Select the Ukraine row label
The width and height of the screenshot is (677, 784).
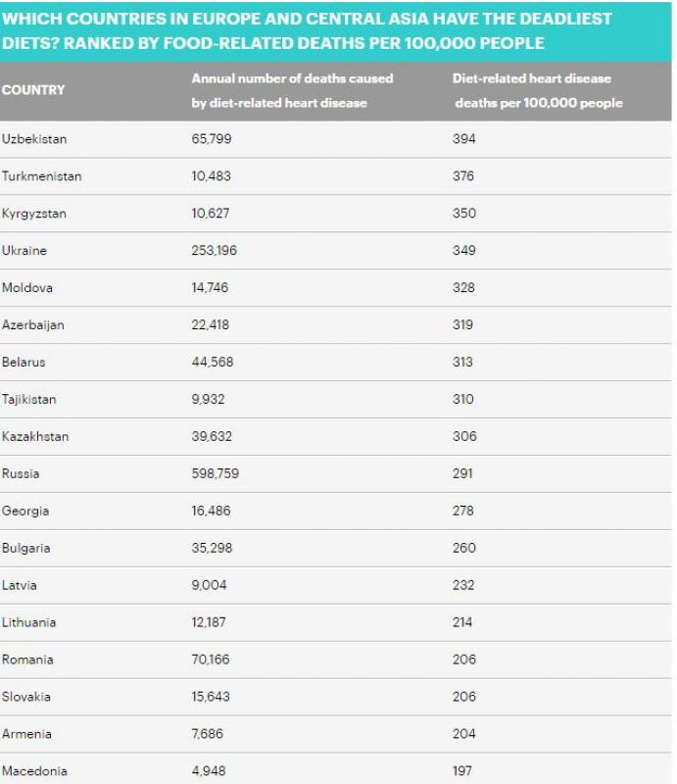(24, 251)
